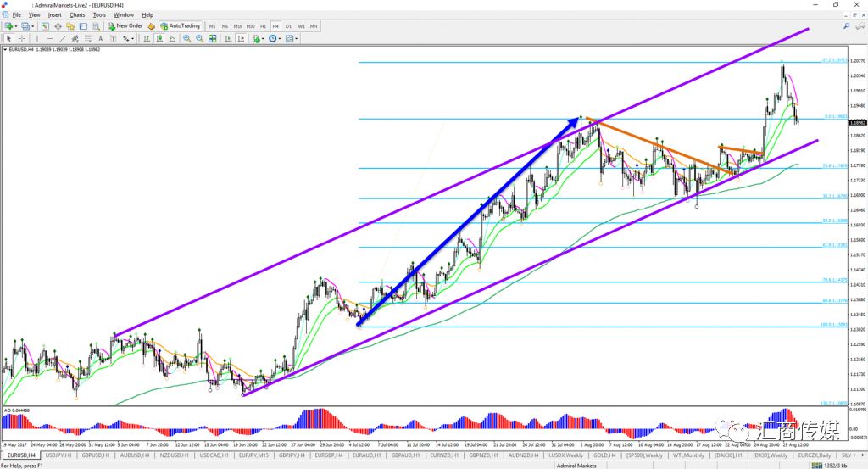Open the Charts menu
868x469 pixels.
pos(76,14)
